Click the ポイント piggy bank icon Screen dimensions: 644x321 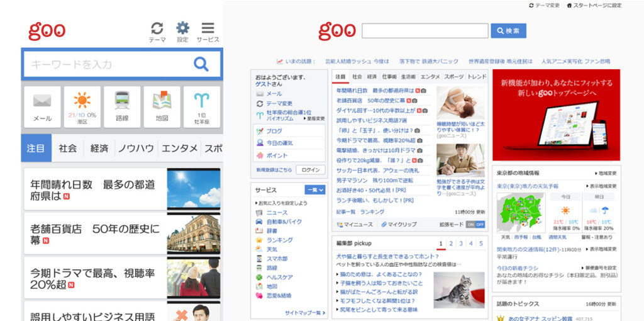click(x=260, y=155)
